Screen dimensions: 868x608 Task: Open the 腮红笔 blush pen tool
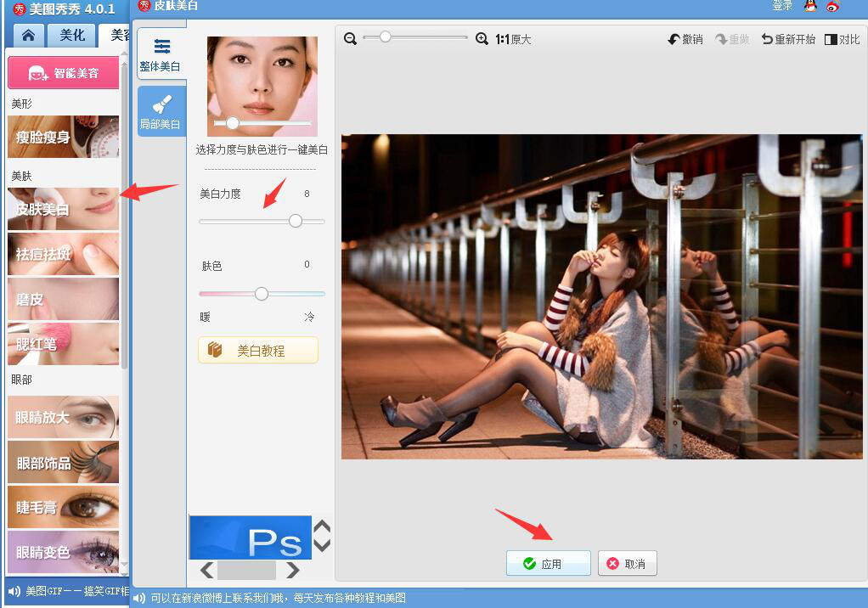pyautogui.click(x=62, y=345)
